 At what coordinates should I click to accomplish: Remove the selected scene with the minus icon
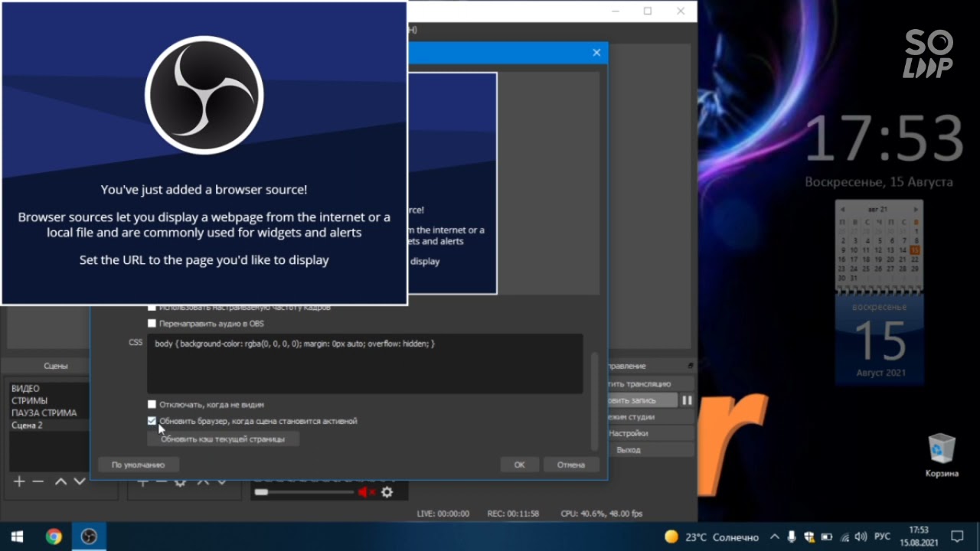pos(38,481)
